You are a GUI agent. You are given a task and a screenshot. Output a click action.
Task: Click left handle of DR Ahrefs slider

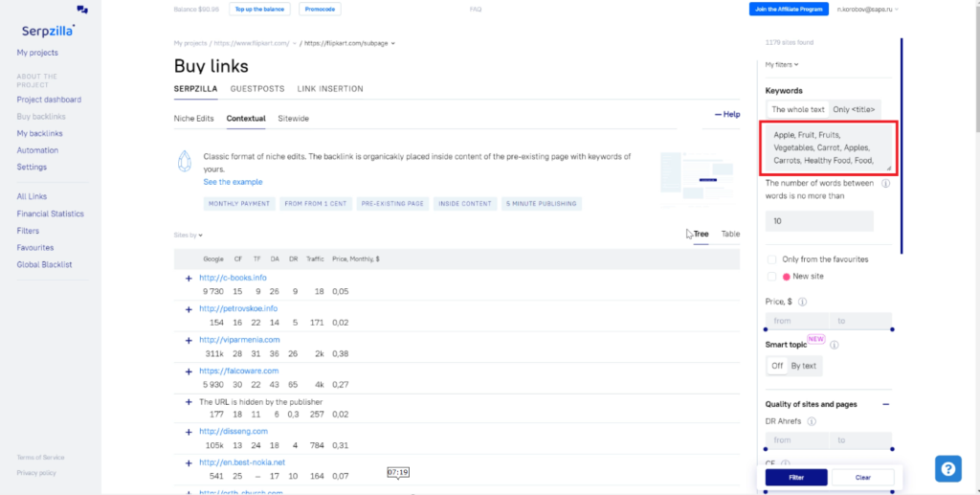766,449
